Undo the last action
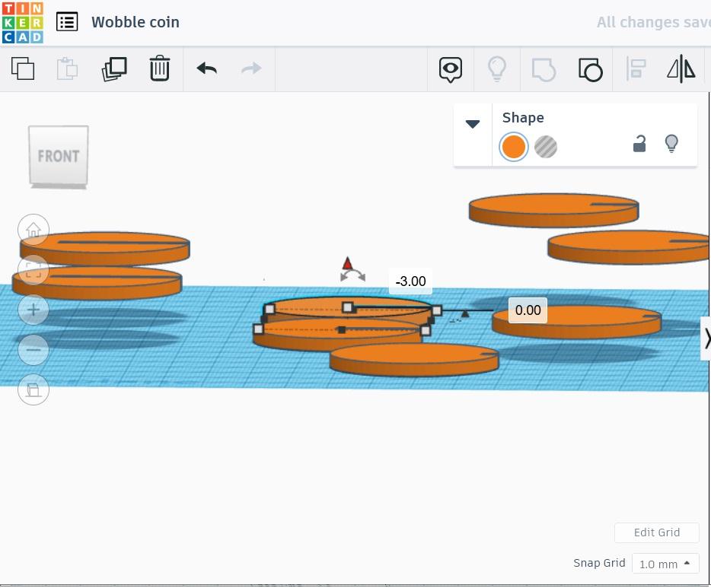 (x=207, y=68)
